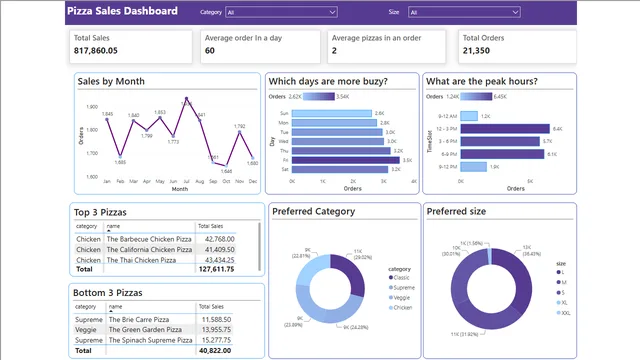Click the Sunday bar in busy days chart
The height and width of the screenshot is (360, 640).
click(331, 113)
